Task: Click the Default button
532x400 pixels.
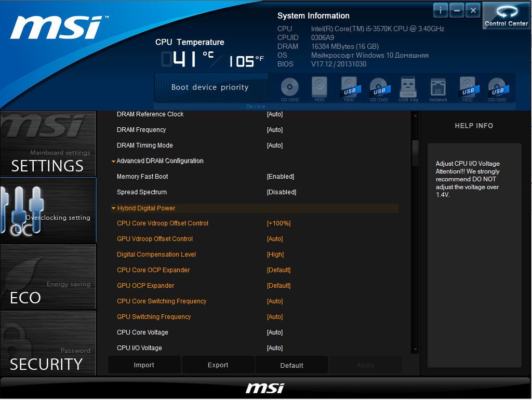Action: 292,365
